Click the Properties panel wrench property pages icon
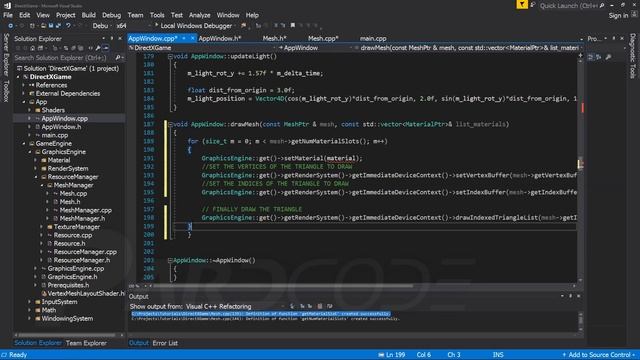 608,58
